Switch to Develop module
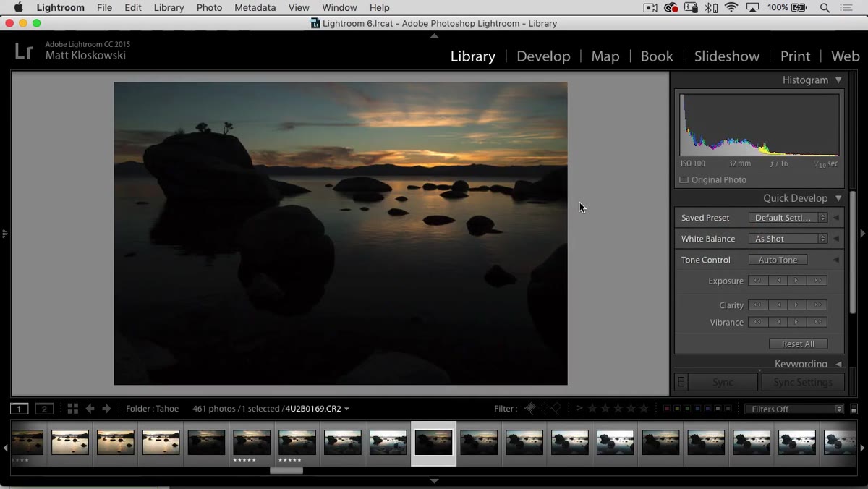 click(543, 56)
